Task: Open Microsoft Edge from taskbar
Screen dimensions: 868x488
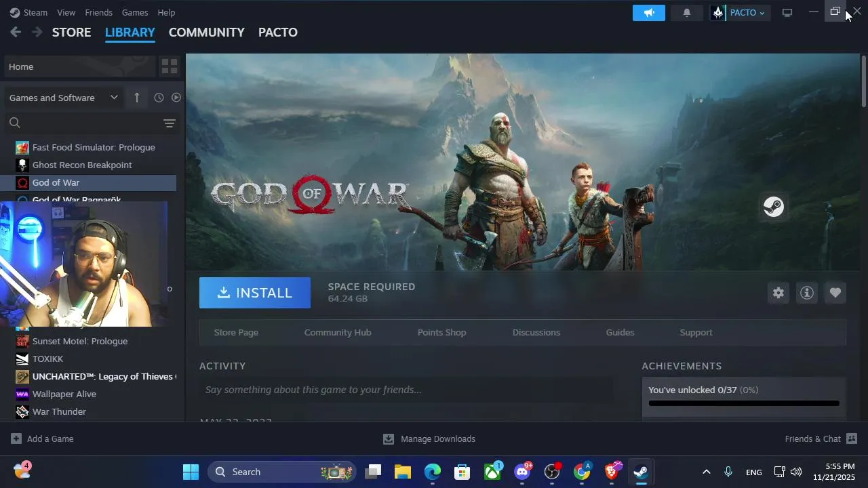Action: click(x=433, y=472)
